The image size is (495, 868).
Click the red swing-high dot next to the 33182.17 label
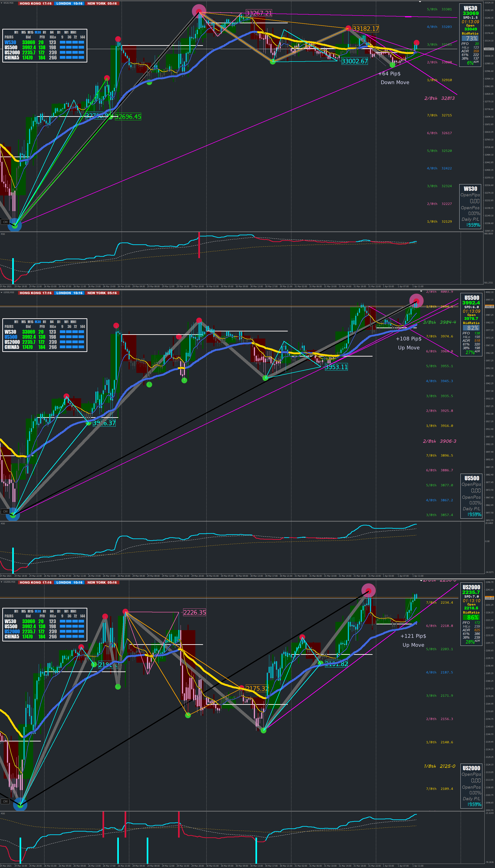[348, 28]
